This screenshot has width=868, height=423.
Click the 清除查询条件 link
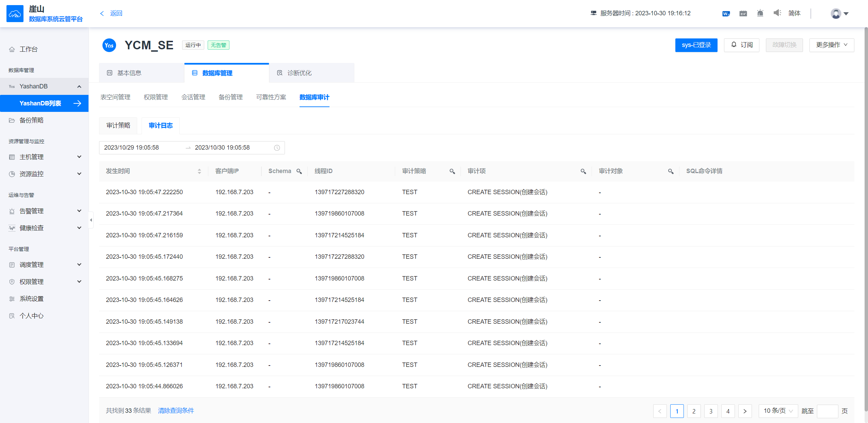tap(176, 411)
